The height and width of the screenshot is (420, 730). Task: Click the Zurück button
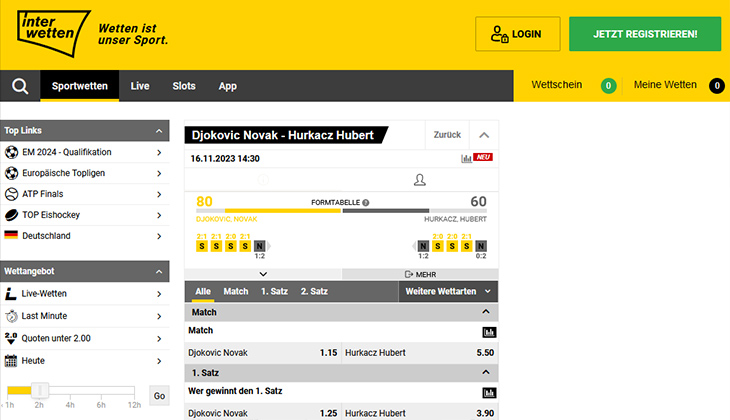[x=447, y=135]
